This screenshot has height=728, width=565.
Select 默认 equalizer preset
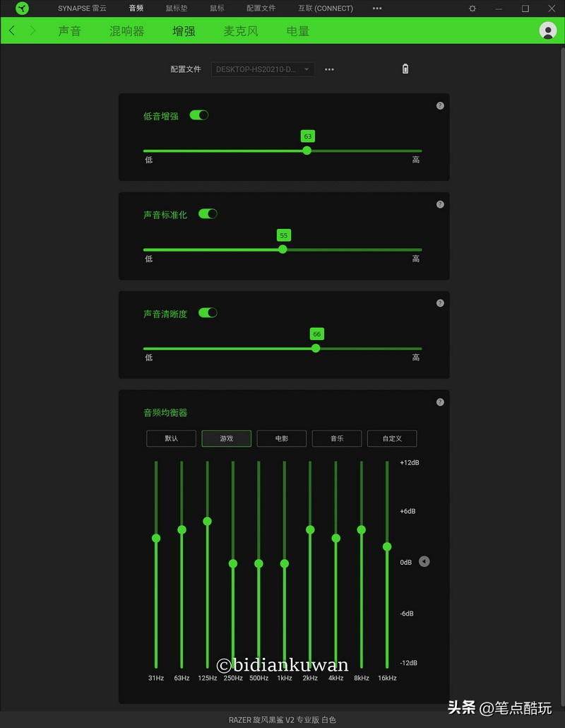pyautogui.click(x=171, y=438)
